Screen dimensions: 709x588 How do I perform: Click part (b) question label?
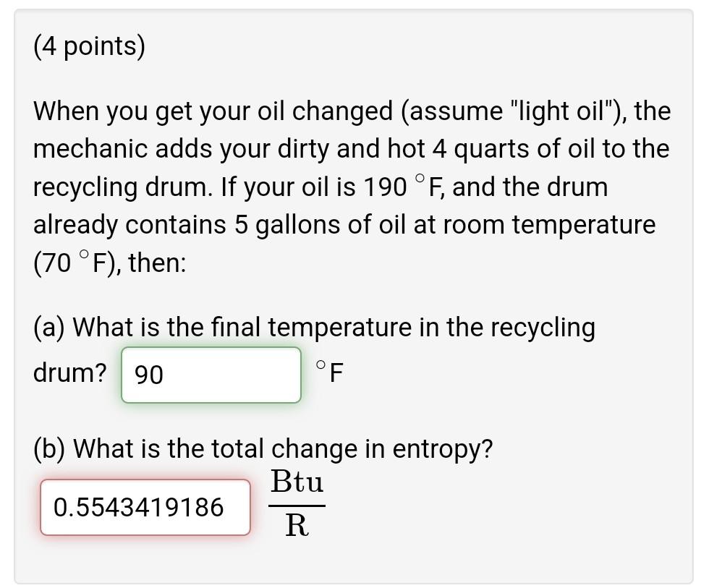[51, 448]
